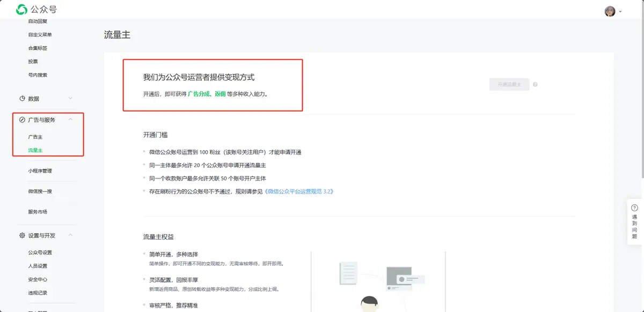The image size is (644, 312).
Task: Go to 安全中心 in the sidebar
Action: click(x=38, y=279)
